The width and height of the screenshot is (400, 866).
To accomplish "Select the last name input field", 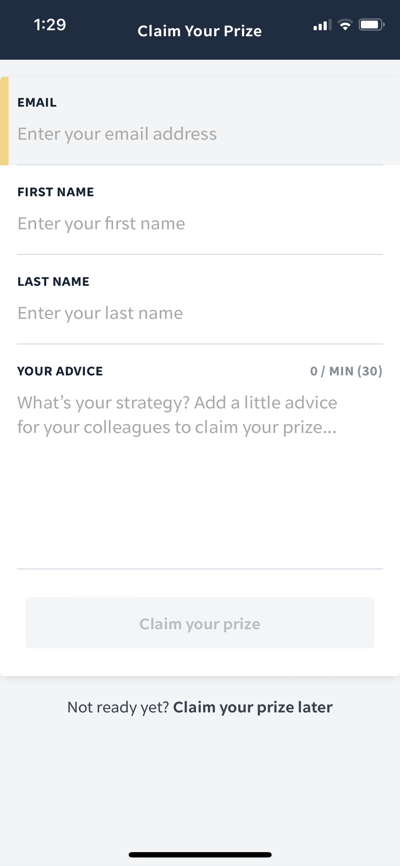I will 200,313.
